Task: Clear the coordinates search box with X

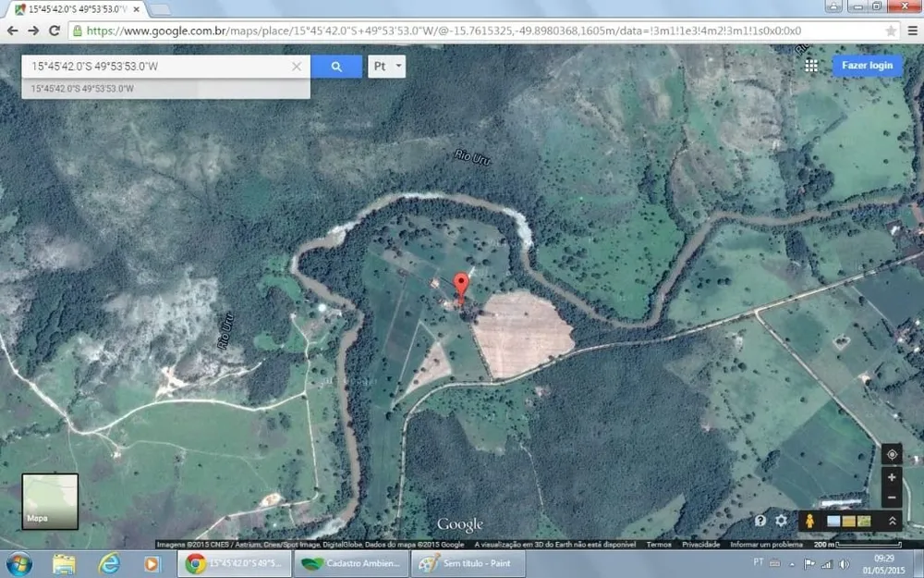Action: click(x=297, y=67)
